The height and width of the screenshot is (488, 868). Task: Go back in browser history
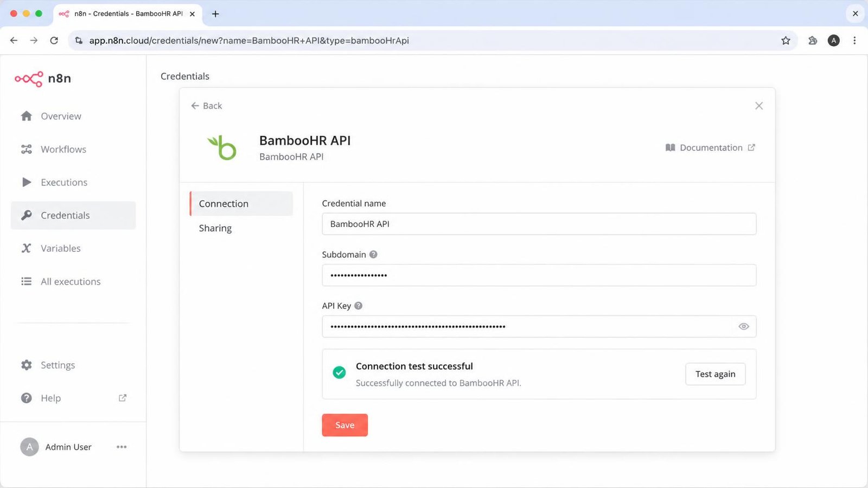click(14, 41)
